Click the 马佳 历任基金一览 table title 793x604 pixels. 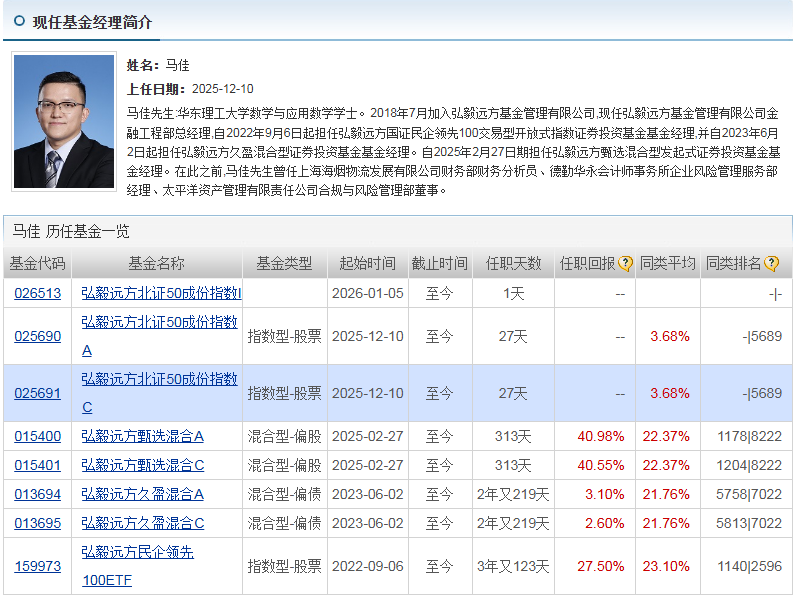(x=71, y=232)
